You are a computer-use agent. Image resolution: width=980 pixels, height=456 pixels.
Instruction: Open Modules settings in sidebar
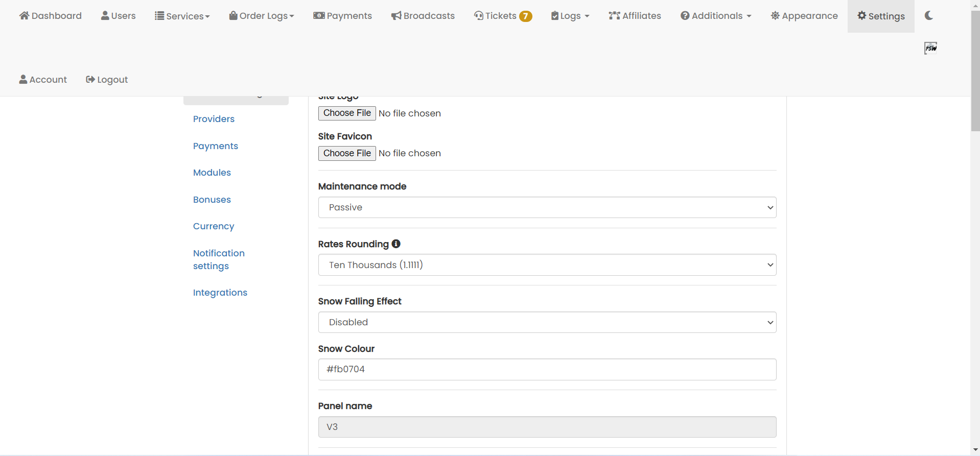[212, 173]
